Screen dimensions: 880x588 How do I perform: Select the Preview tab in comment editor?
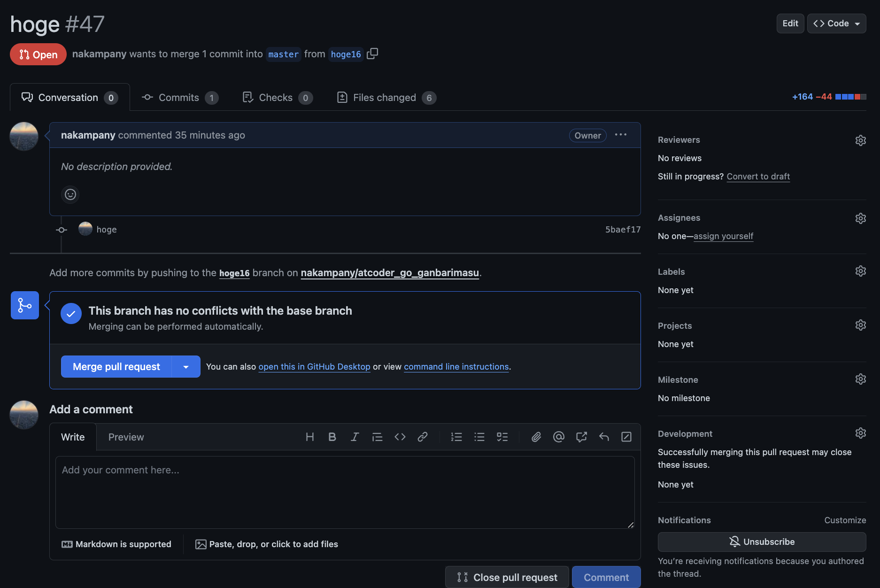(126, 437)
